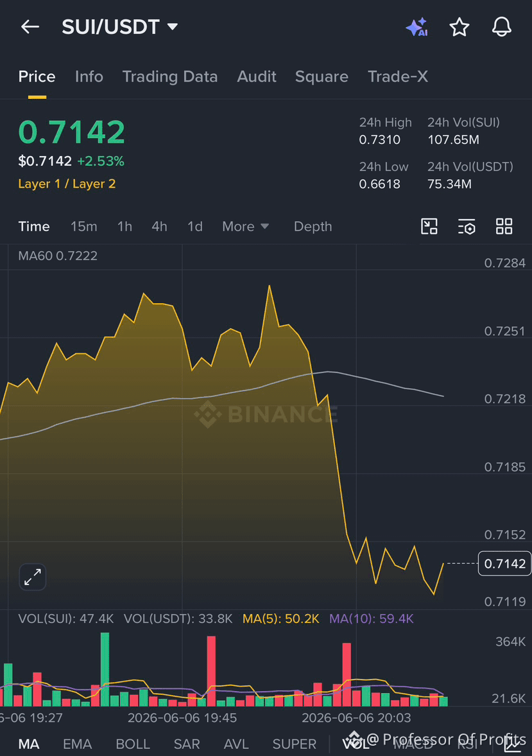This screenshot has width=532, height=756.
Task: Select the 1d chart interval
Action: tap(194, 227)
